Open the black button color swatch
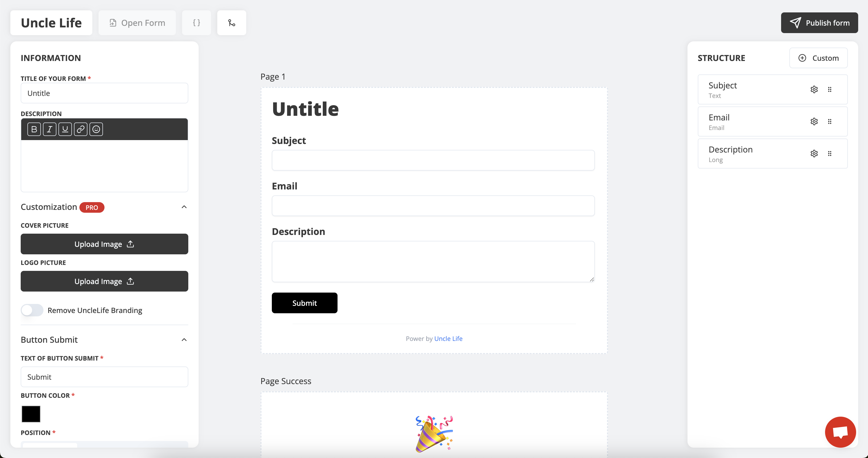 (x=31, y=414)
